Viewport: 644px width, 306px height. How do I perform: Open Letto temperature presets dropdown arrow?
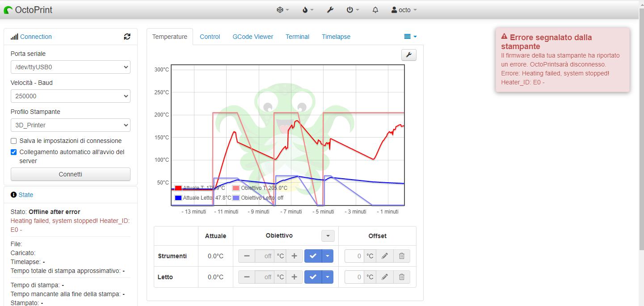[x=328, y=277]
